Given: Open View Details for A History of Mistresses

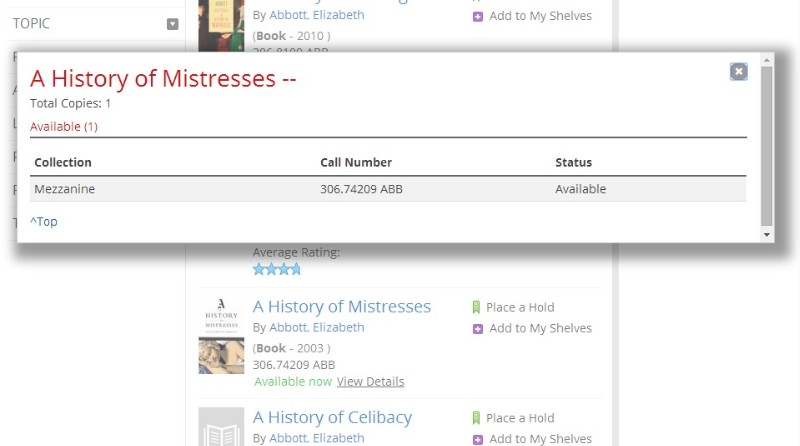Looking at the screenshot, I should [370, 381].
